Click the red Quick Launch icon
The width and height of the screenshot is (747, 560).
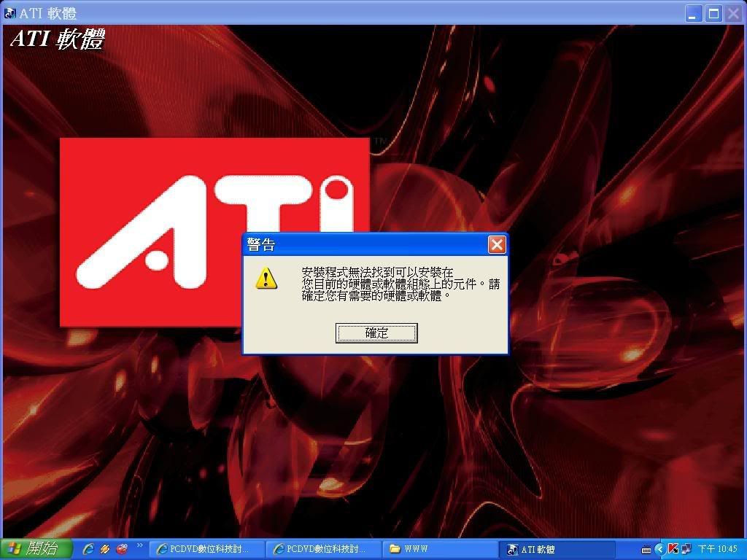pos(122,549)
